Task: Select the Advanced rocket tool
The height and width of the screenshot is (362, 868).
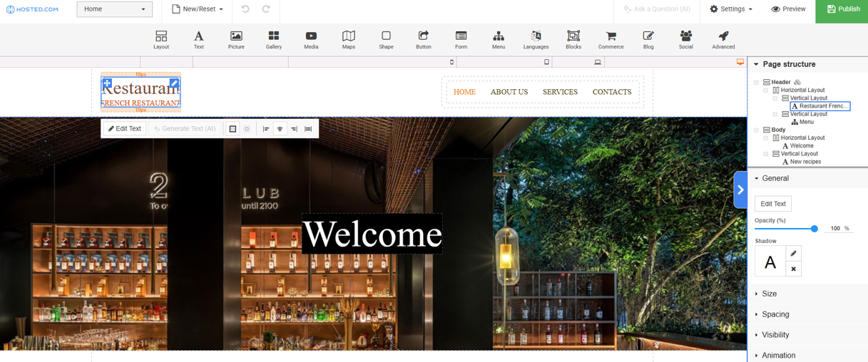Action: coord(723,40)
